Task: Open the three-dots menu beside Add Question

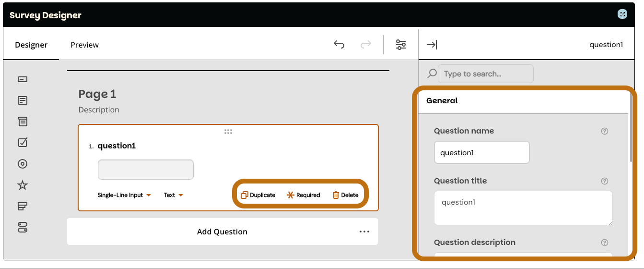Action: click(364, 232)
